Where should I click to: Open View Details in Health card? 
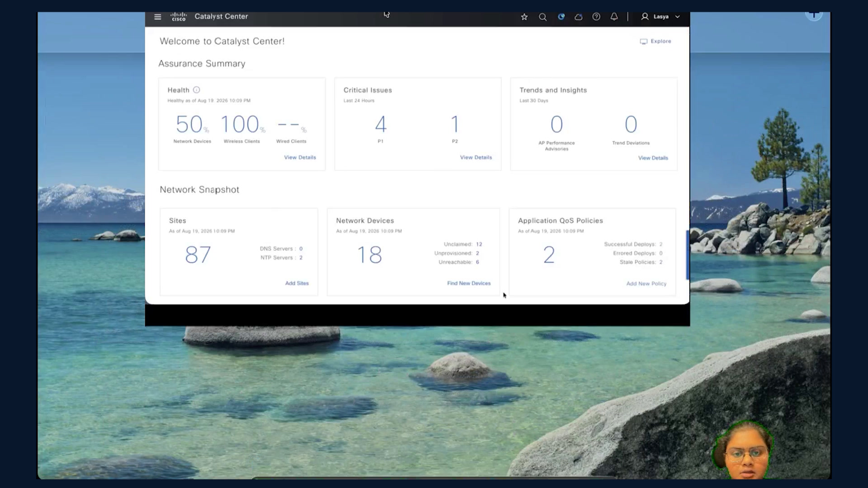[300, 157]
